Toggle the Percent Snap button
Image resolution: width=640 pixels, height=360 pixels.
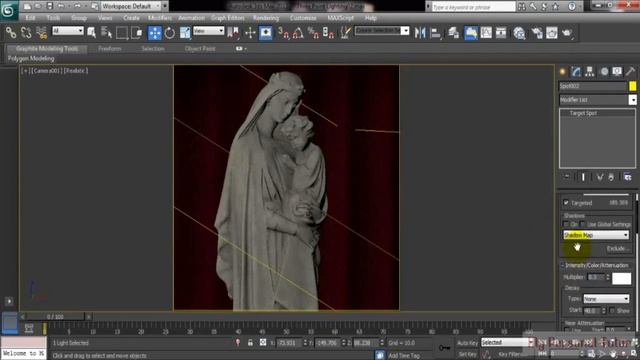pyautogui.click(x=313, y=33)
